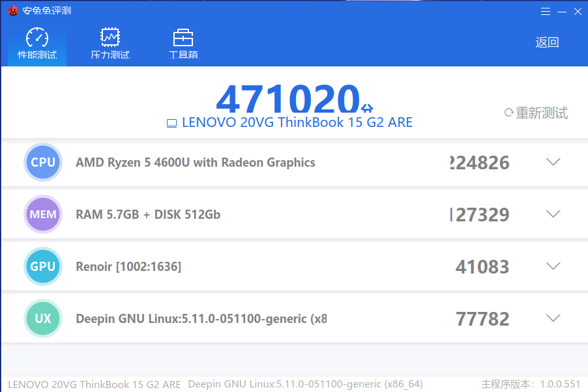This screenshot has height=392, width=588.
Task: Open the 工具箱 toolbox tab
Action: coord(183,44)
